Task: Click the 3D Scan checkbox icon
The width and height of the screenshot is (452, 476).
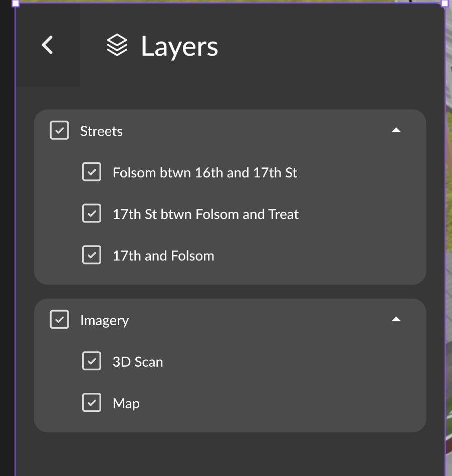Action: [92, 361]
